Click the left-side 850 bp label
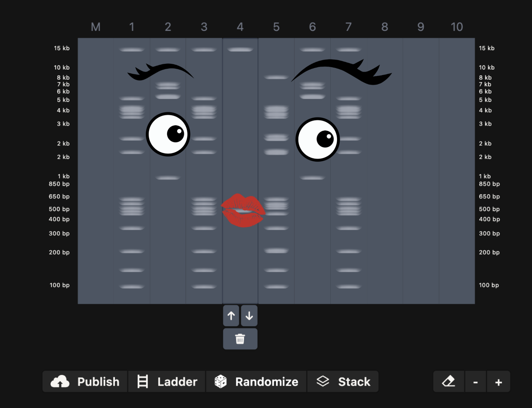Screen dimensions: 532x408 [59, 184]
